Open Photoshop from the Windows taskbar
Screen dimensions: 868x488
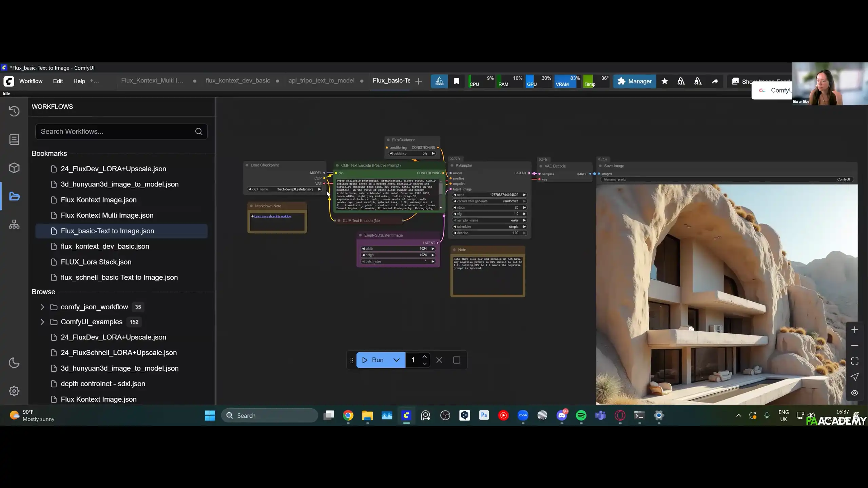[484, 415]
